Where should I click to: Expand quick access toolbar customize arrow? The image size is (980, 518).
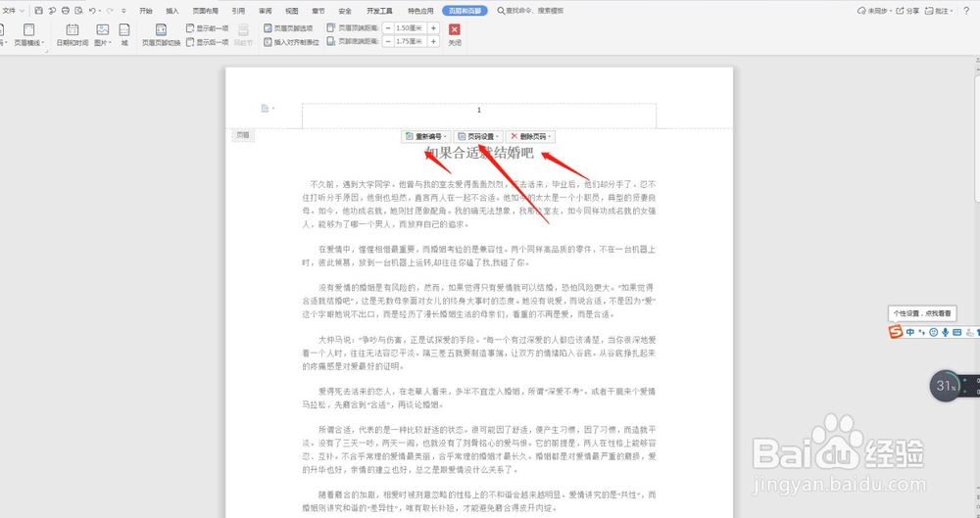123,11
